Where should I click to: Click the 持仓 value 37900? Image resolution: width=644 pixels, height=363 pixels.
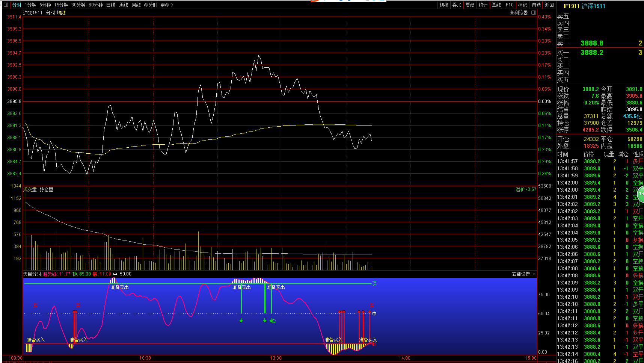591,123
